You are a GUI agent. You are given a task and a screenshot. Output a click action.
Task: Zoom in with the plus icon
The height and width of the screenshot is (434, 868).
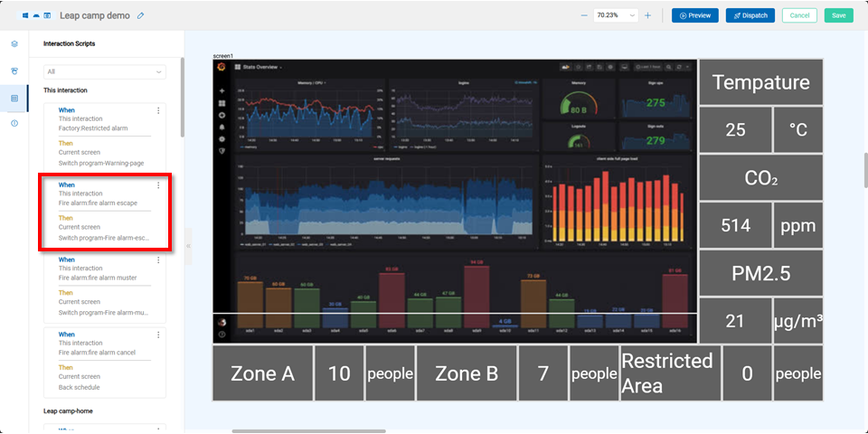coord(647,15)
